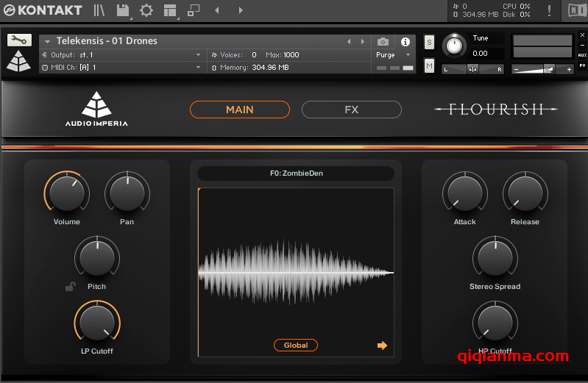Switch to the FX tab
Viewport: 588px width, 383px height.
click(351, 110)
